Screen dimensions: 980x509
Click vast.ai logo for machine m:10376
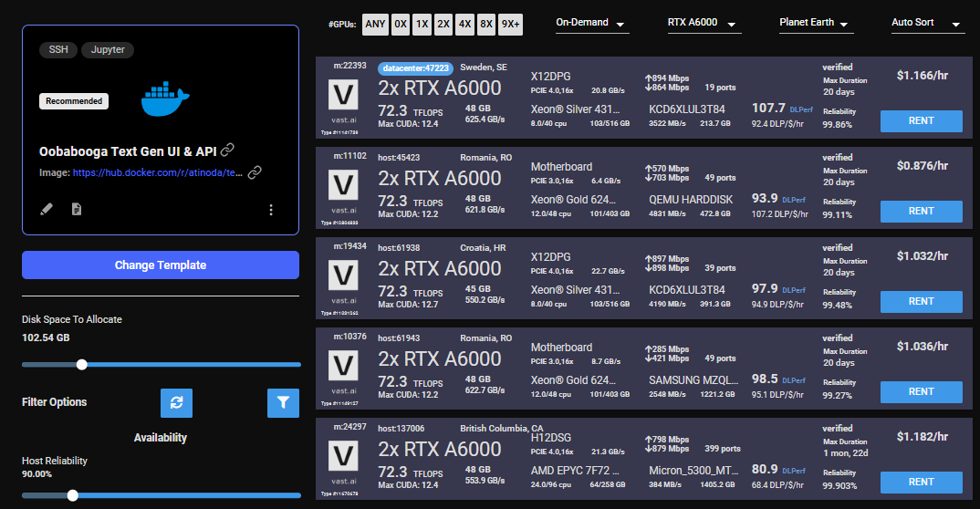point(343,366)
